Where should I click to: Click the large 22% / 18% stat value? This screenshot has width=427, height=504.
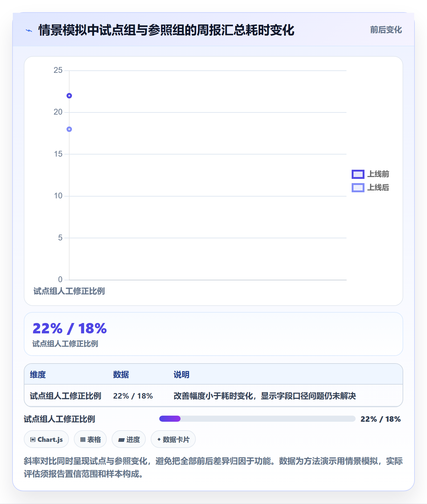[70, 328]
